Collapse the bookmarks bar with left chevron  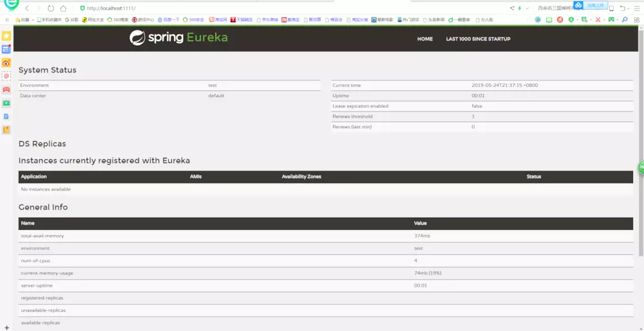point(7,19)
